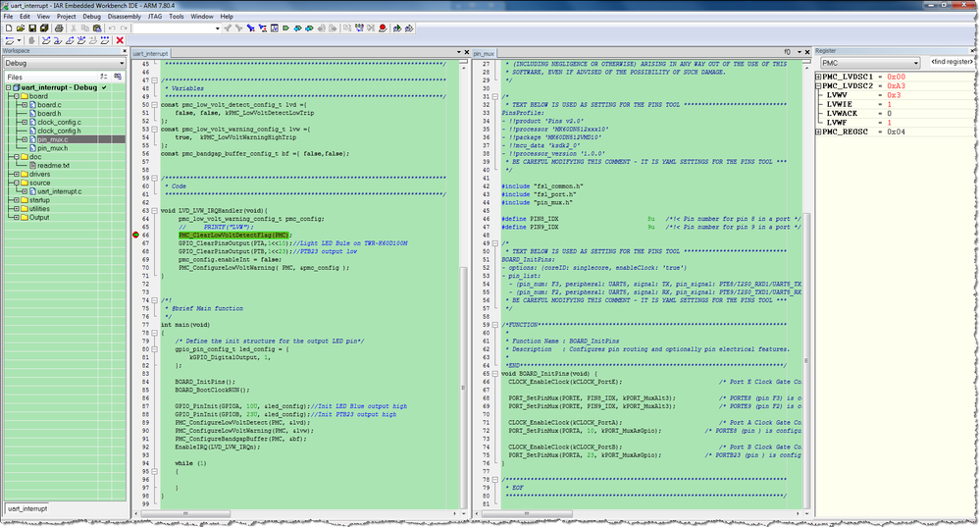Switch to the uart_interrupt editor tab

(151, 53)
